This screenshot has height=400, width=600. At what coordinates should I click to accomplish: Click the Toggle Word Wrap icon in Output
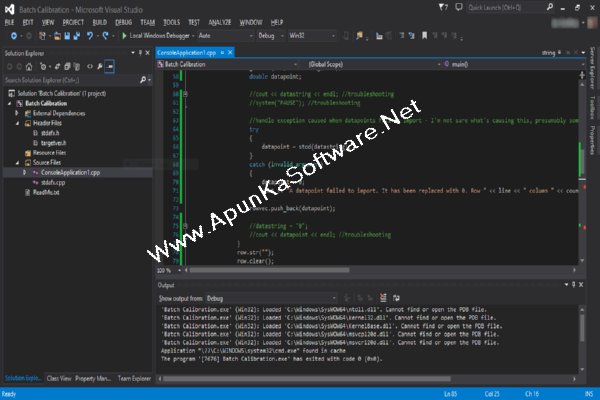(396, 298)
